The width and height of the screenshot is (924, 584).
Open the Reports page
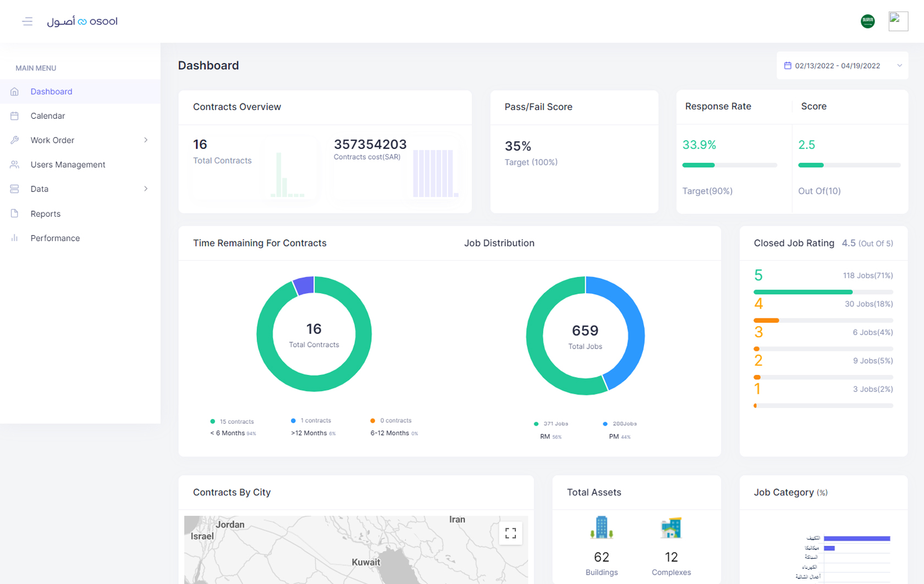[x=80, y=213]
